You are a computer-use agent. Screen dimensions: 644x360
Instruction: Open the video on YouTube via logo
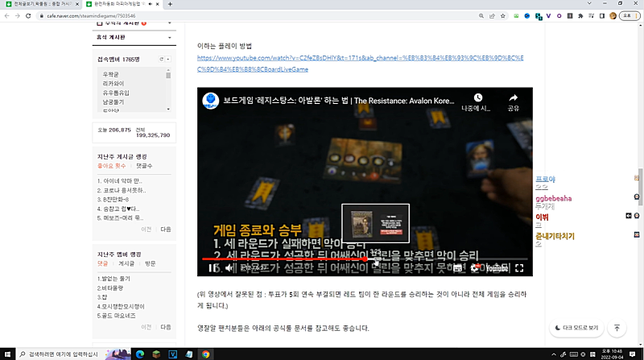point(497,268)
